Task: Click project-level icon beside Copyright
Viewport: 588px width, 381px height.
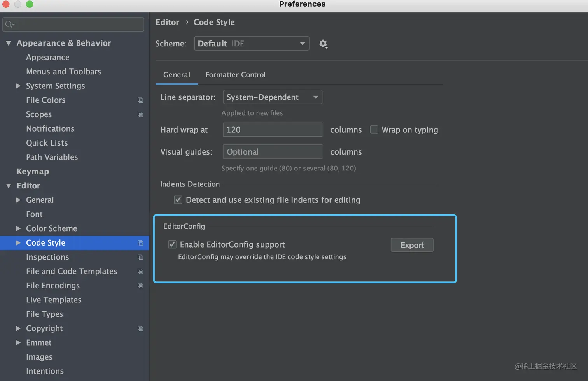Action: (140, 328)
